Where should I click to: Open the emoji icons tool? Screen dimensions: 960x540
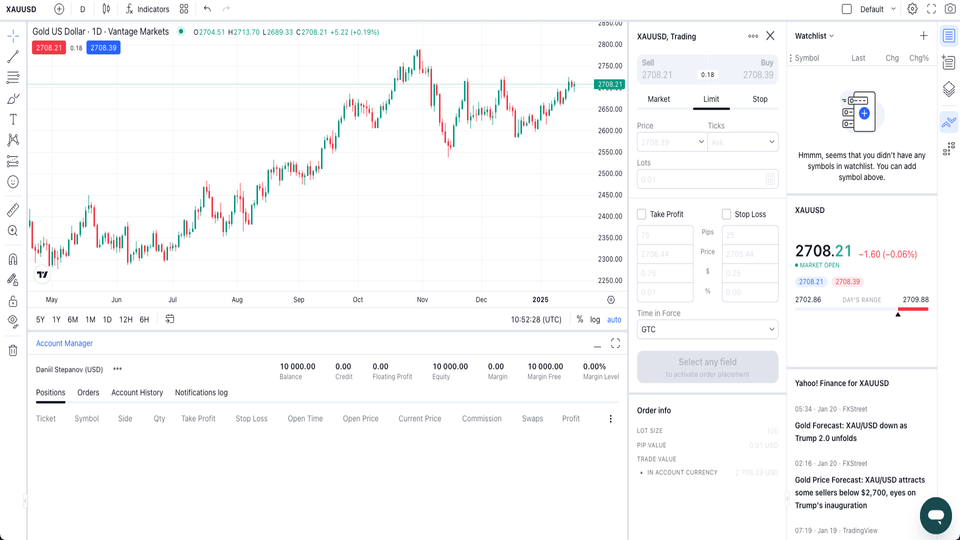click(x=13, y=182)
